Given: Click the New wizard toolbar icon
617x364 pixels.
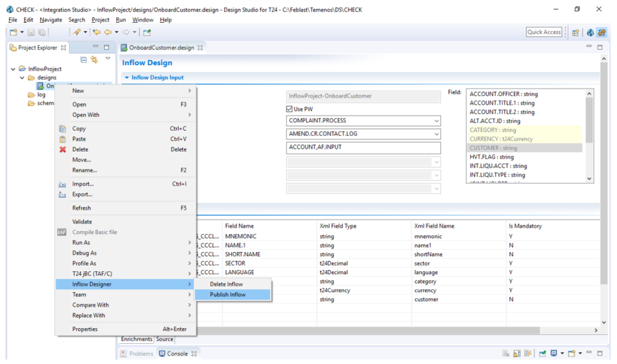Looking at the screenshot, I should coord(13,33).
